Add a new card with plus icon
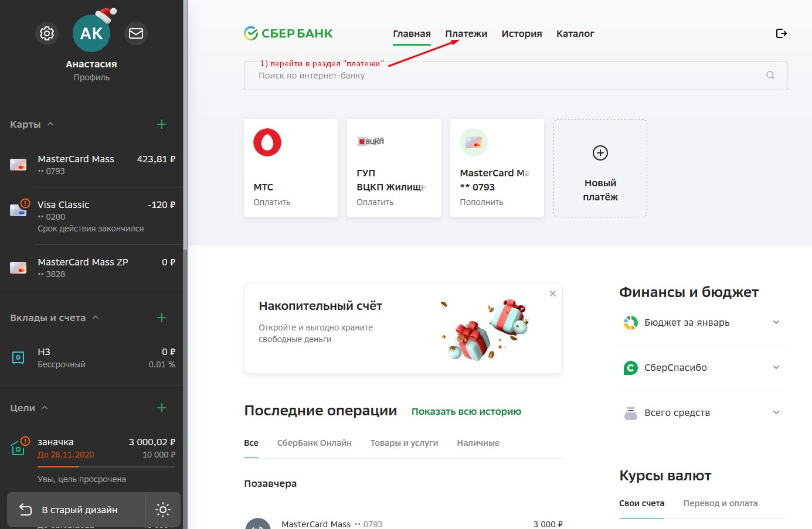The height and width of the screenshot is (529, 812). coord(162,124)
